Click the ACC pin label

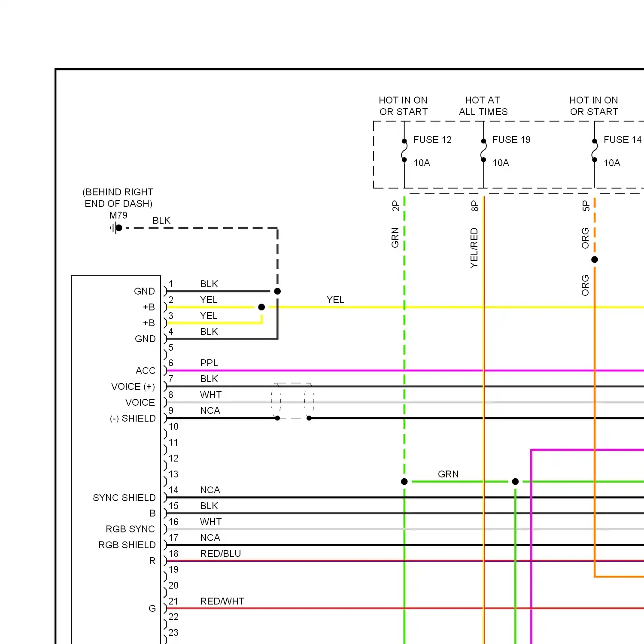[x=146, y=371]
